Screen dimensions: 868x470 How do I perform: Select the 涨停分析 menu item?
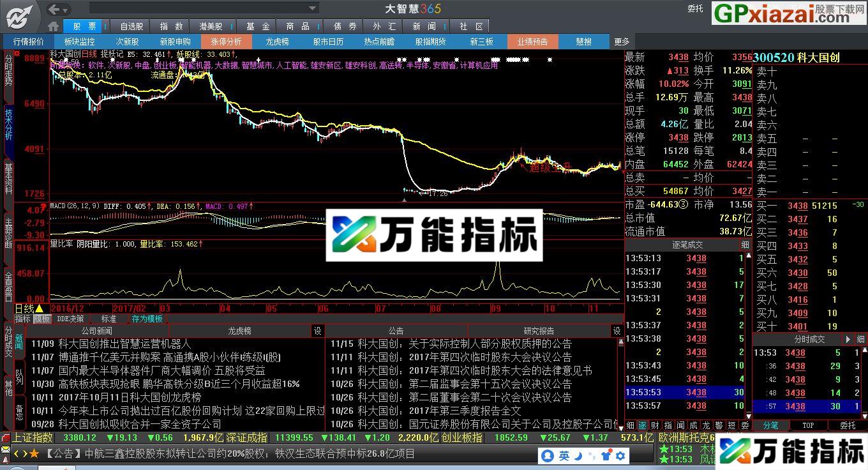point(225,41)
